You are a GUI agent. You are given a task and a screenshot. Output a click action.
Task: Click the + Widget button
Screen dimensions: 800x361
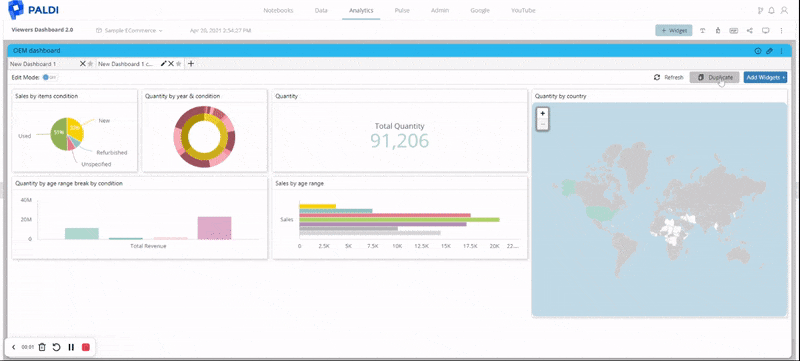[x=674, y=31]
